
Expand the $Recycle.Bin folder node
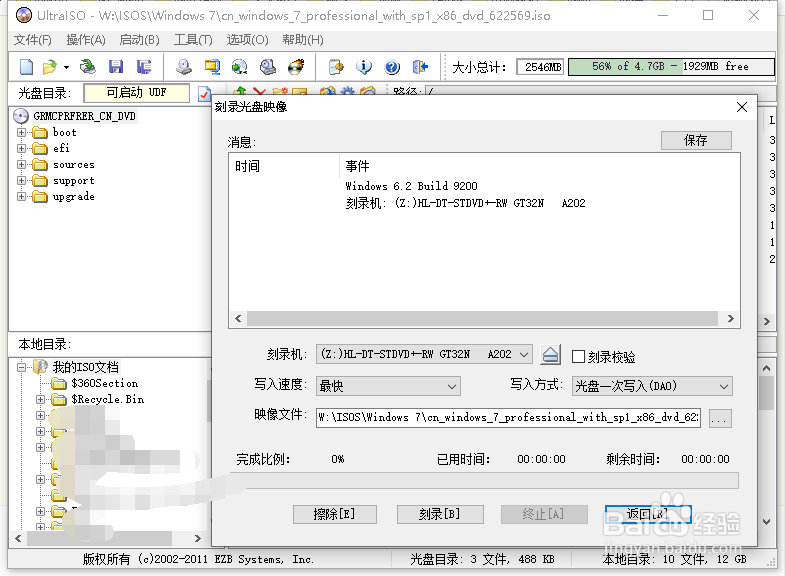(x=41, y=399)
